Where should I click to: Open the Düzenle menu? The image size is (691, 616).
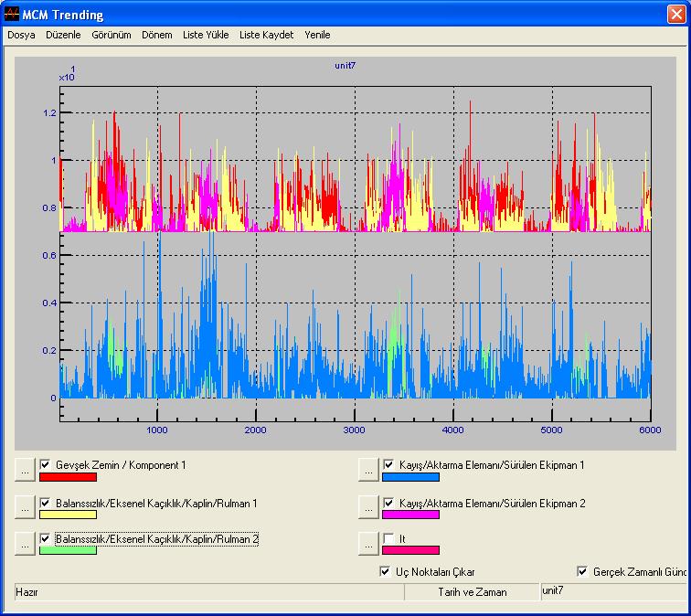pyautogui.click(x=63, y=35)
